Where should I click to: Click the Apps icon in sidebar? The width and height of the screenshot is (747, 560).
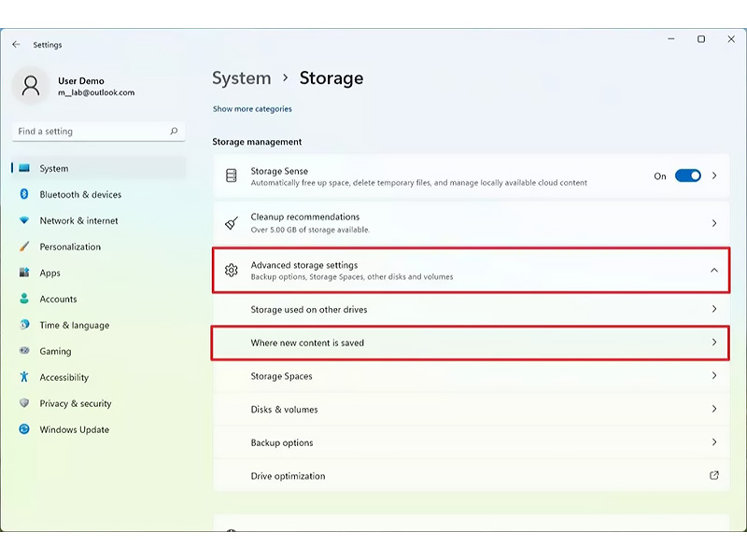(24, 273)
